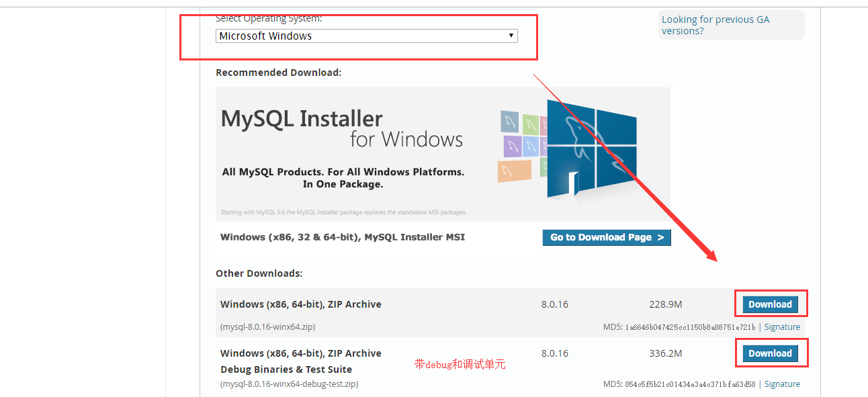Click the 228.9M file size value

click(666, 304)
